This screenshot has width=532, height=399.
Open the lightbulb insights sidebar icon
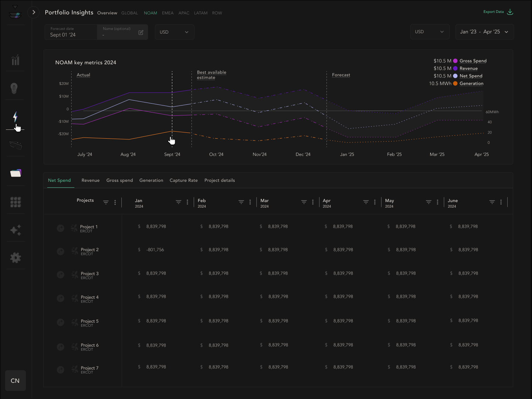coord(14,88)
